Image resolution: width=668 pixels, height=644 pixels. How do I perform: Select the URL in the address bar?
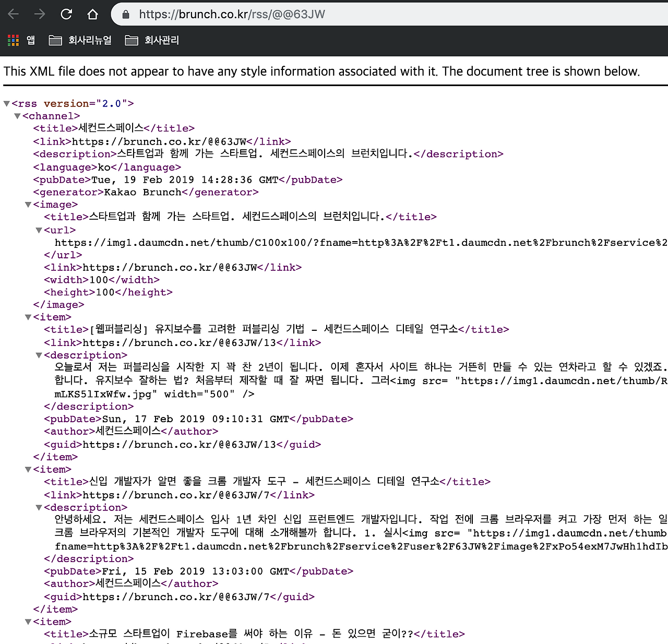(232, 14)
